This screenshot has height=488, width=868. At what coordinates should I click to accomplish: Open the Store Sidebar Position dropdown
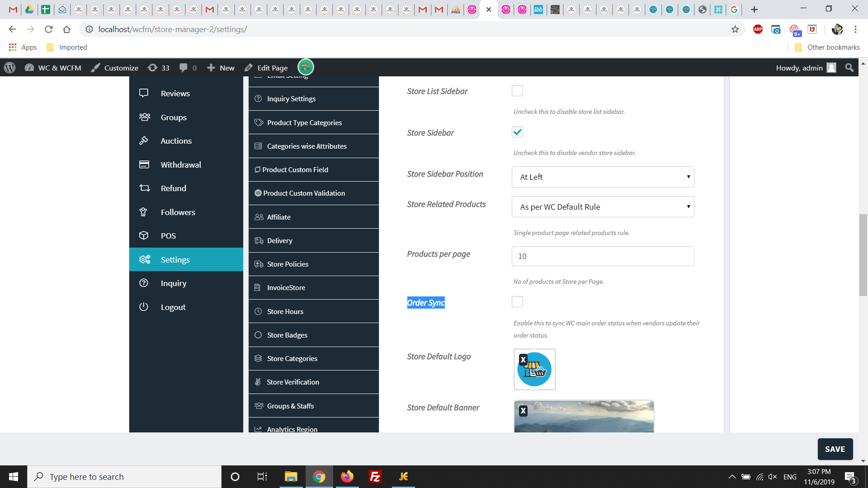tap(603, 177)
